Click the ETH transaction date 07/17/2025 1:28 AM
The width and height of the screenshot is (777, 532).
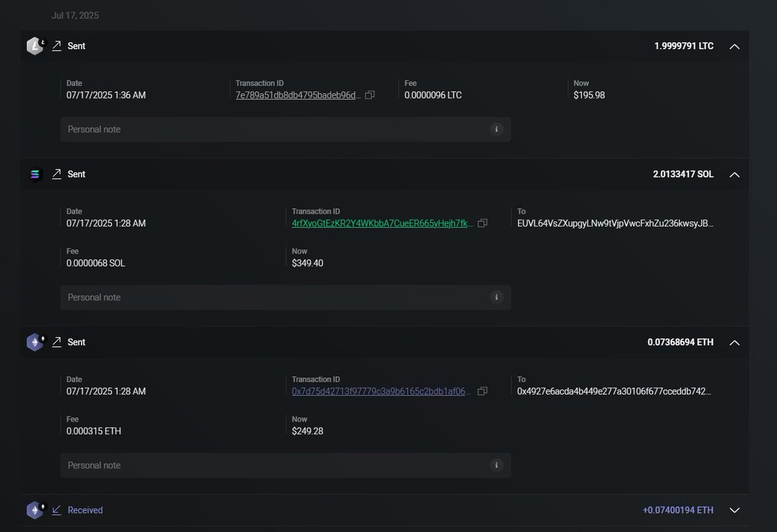pyautogui.click(x=106, y=392)
